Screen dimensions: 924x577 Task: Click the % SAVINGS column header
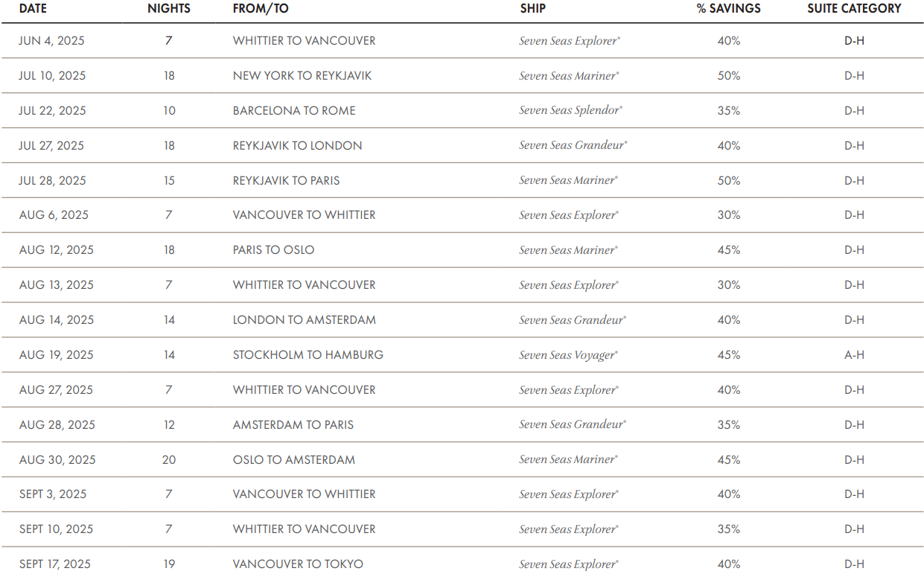(x=728, y=9)
